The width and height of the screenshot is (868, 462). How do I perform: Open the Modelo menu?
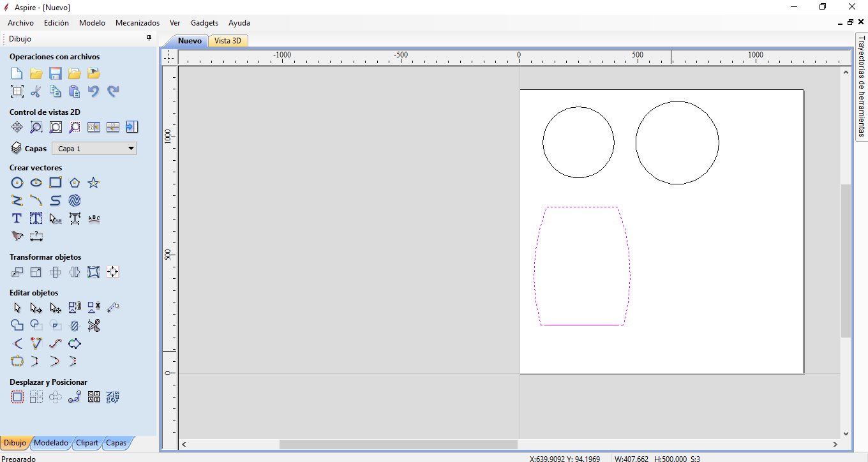(92, 22)
